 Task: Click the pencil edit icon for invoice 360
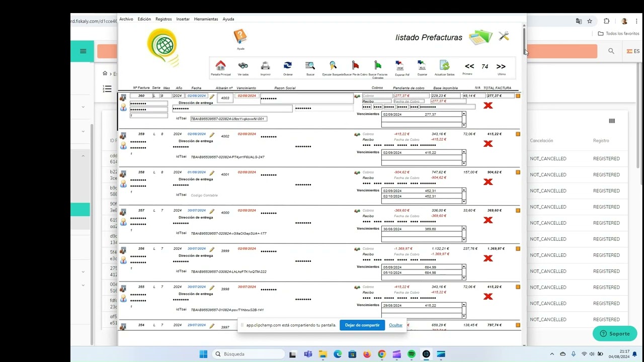click(x=212, y=97)
